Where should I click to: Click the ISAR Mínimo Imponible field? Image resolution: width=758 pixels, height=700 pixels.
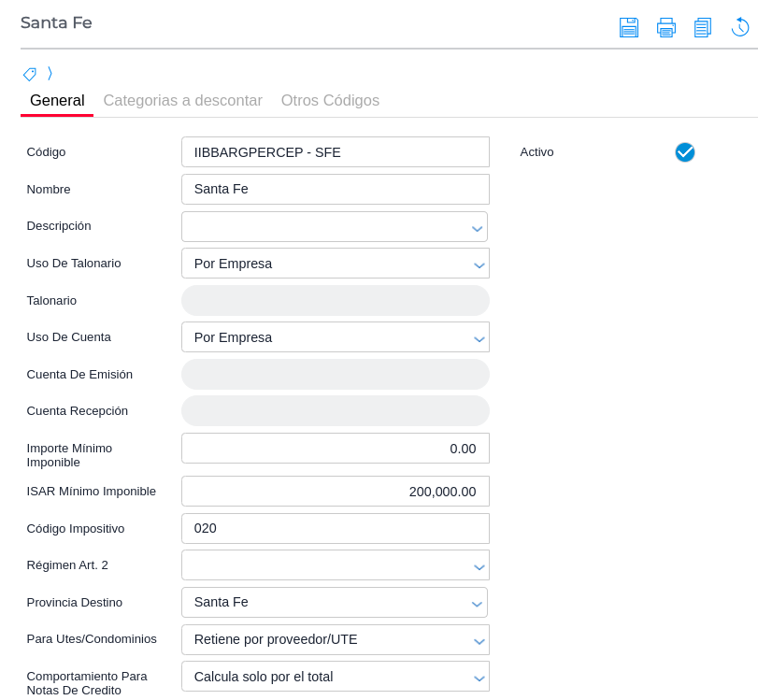click(x=335, y=492)
